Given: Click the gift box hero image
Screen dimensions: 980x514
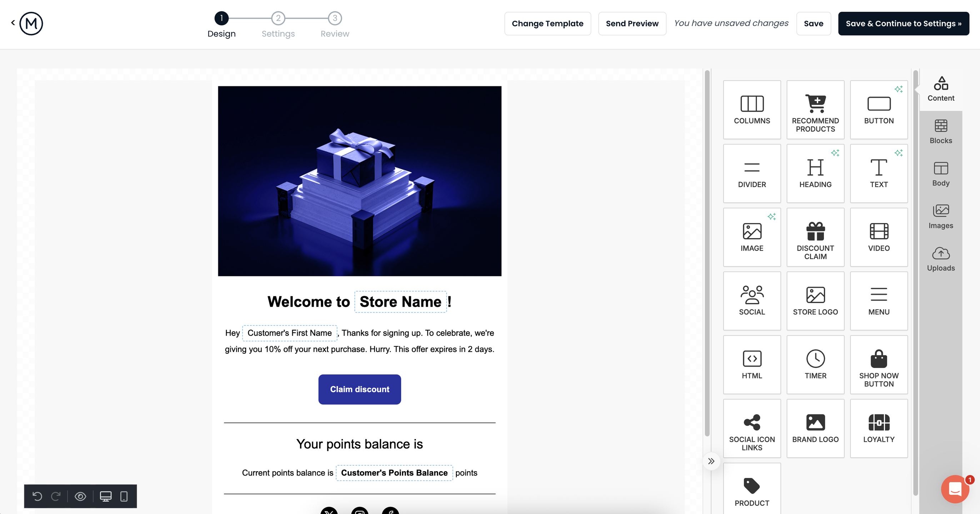Looking at the screenshot, I should (359, 181).
